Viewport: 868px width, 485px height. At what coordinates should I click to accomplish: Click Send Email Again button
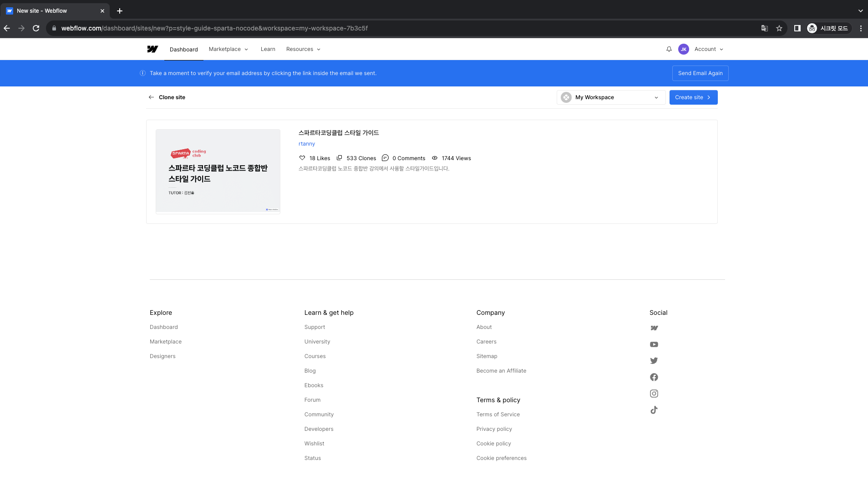tap(700, 73)
